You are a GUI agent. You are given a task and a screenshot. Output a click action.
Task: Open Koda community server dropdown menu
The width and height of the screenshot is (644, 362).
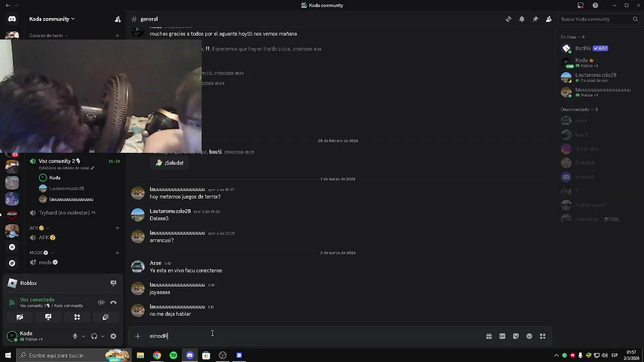tap(52, 19)
